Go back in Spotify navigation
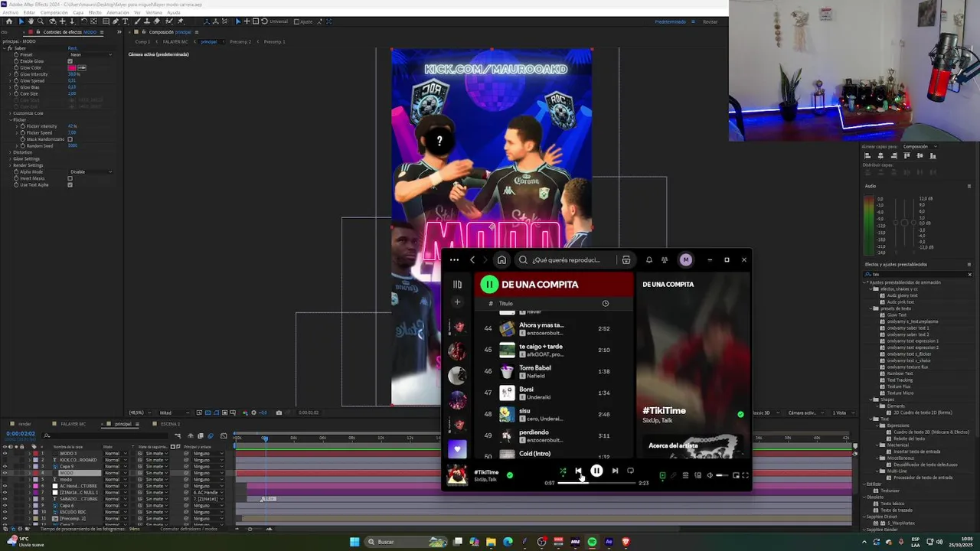 point(472,260)
